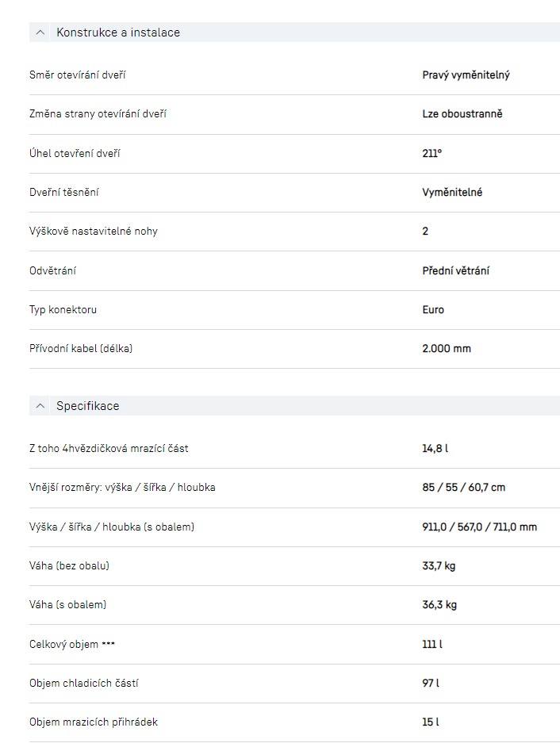Image resolution: width=560 pixels, height=747 pixels.
Task: Click the 85 / 55 / 60,7 cm value
Action: (x=463, y=487)
